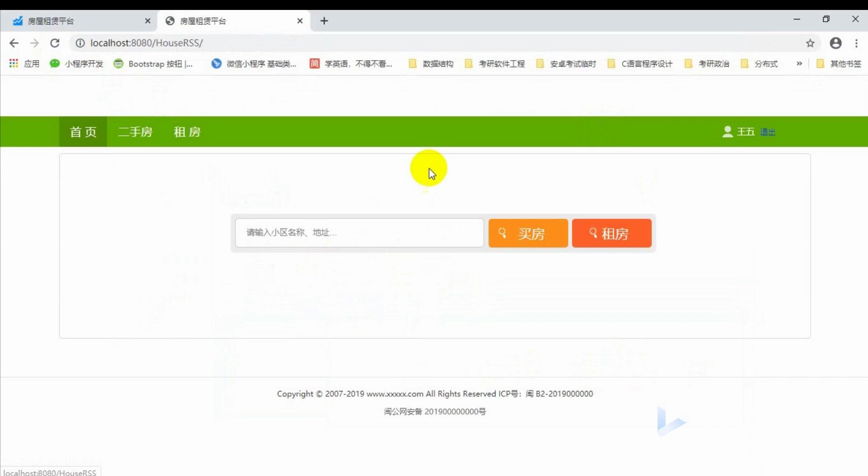Click the site info icon in address bar
Screen dimensions: 868x476
point(80,43)
